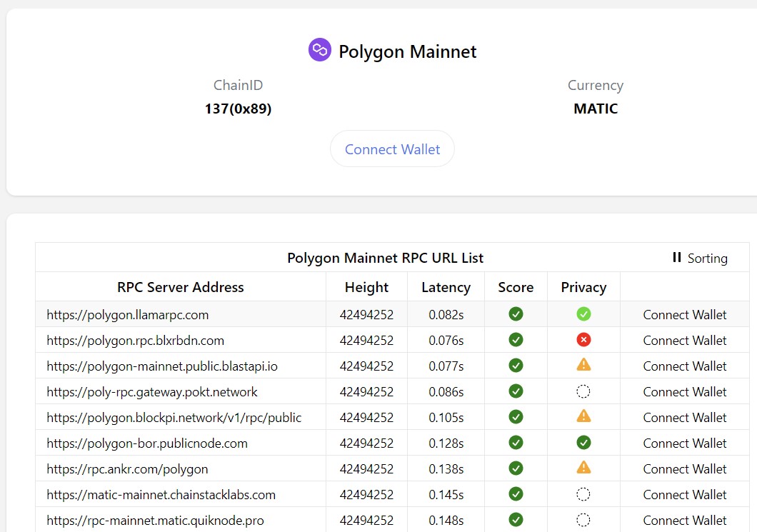Viewport: 757px width, 532px height.
Task: Click warning triangle for polygon-mainnet.public.blastapi.io
Action: [x=583, y=364]
